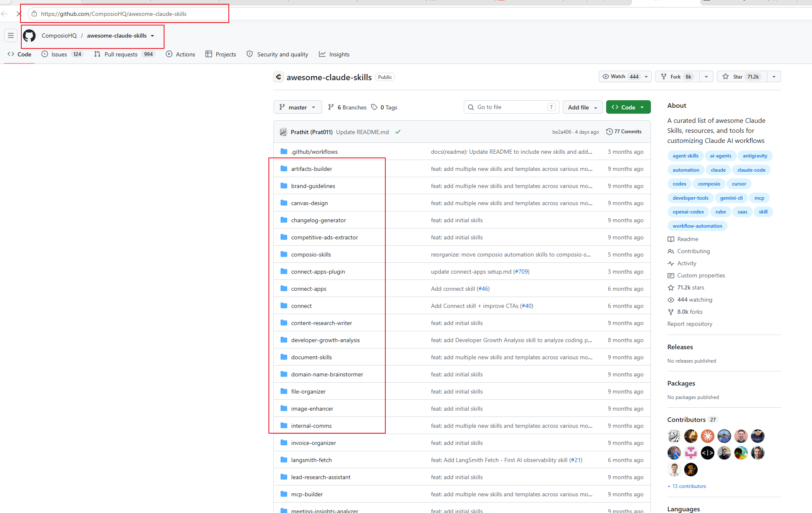This screenshot has width=812, height=513.
Task: Click the green commit status checkmark
Action: pos(398,132)
